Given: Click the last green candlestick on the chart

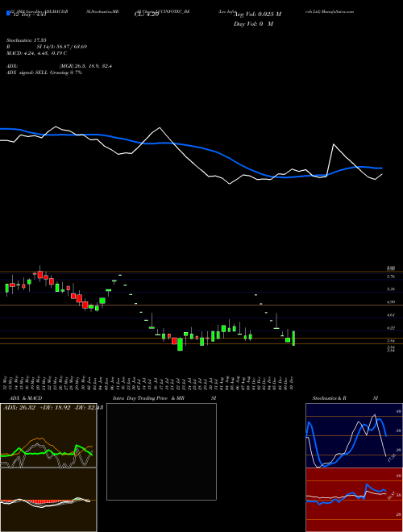Looking at the screenshot, I should point(293,339).
